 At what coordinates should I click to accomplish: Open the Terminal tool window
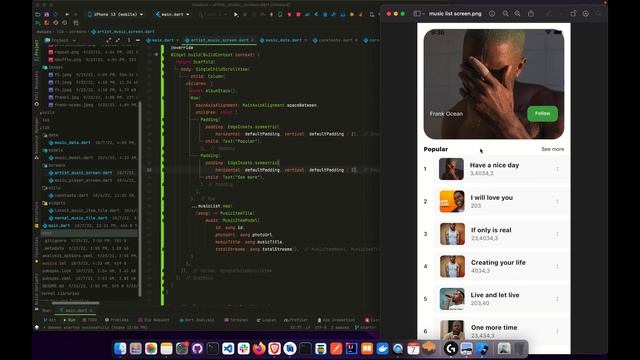236,320
